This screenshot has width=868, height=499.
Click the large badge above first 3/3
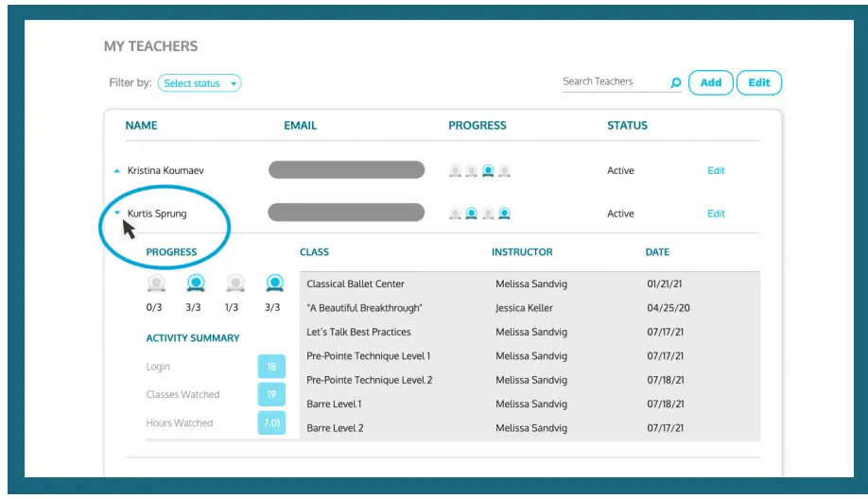point(196,284)
